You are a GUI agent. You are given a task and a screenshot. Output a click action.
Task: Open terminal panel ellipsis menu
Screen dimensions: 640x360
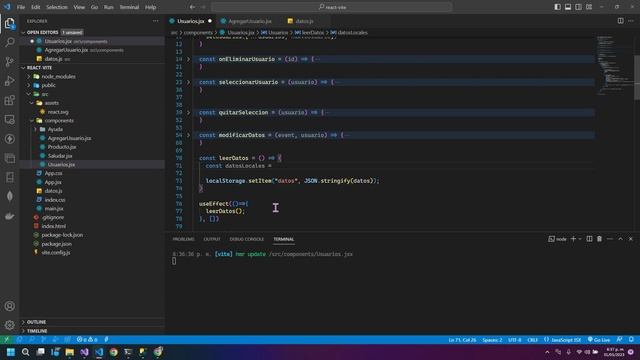610,239
